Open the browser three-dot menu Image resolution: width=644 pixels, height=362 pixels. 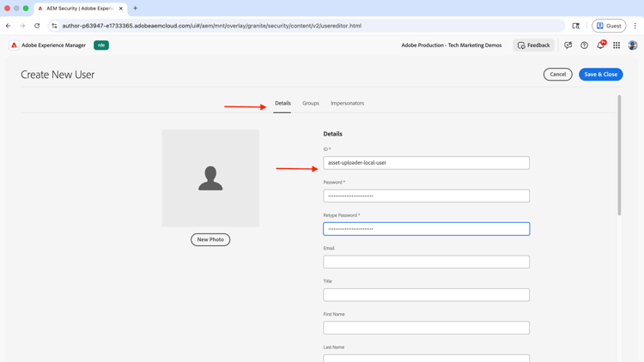[x=635, y=26]
